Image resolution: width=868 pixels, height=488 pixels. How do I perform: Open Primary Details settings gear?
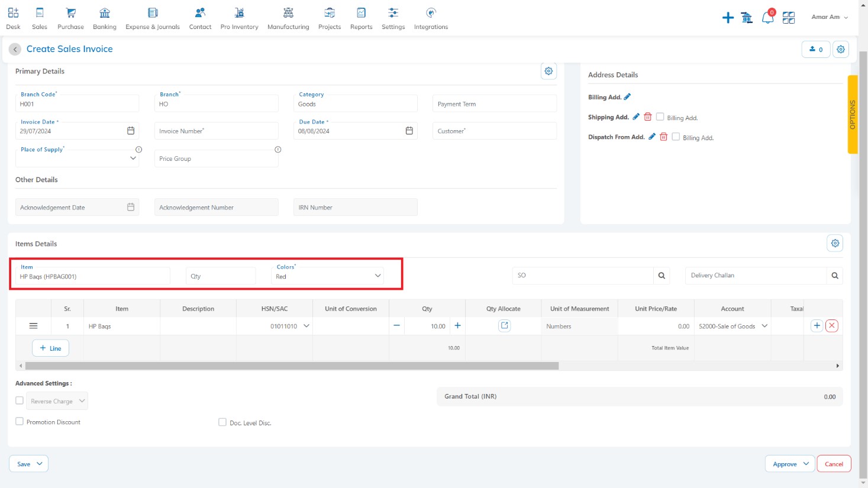548,71
